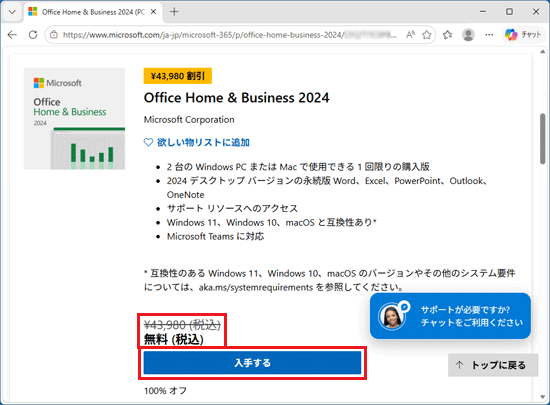The image size is (550, 405).
Task: View site info via the lock icon
Action: tap(54, 35)
